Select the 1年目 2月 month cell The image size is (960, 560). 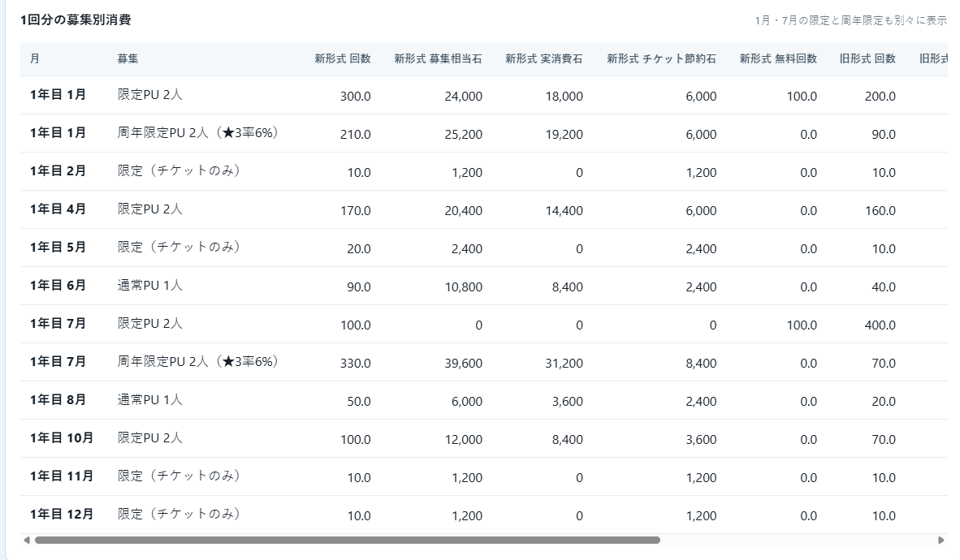58,171
